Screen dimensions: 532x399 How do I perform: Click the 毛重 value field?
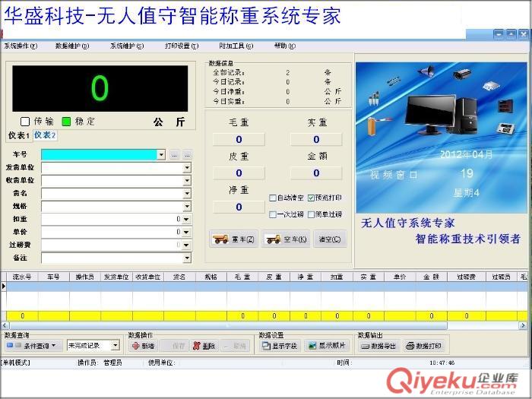click(x=239, y=139)
